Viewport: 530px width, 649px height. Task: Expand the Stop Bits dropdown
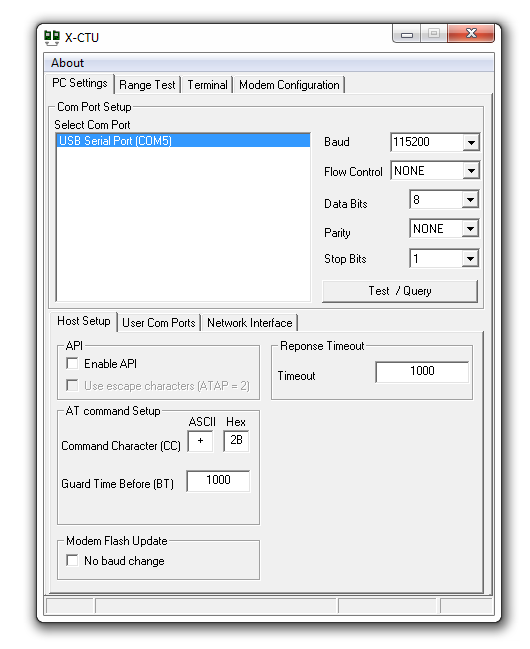click(470, 259)
